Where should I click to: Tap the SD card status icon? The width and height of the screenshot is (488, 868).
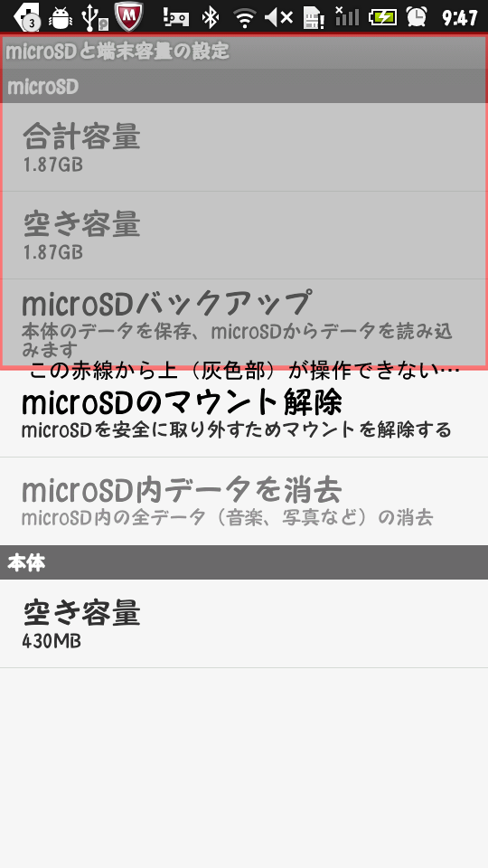pyautogui.click(x=314, y=18)
